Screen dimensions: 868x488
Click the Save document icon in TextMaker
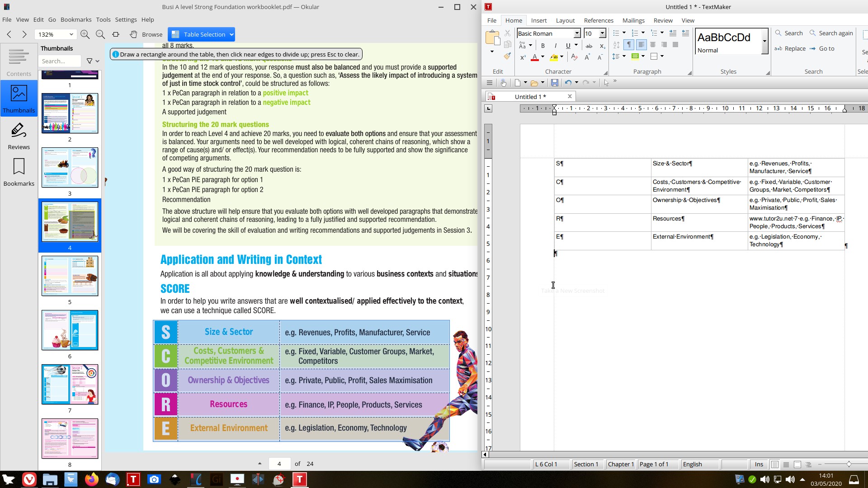[554, 83]
